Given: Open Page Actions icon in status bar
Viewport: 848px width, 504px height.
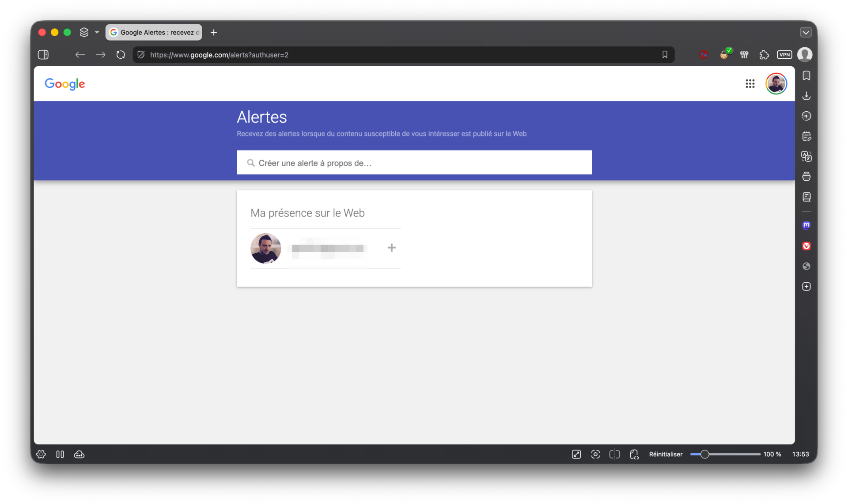Looking at the screenshot, I should click(x=634, y=455).
